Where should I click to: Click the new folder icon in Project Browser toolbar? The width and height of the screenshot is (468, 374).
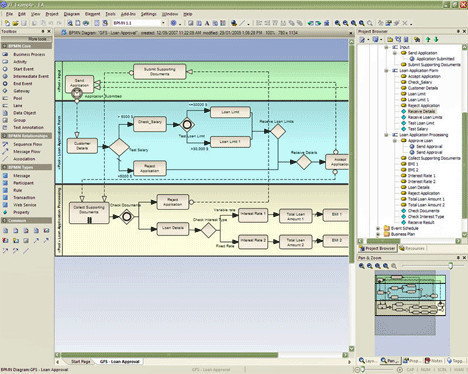pyautogui.click(x=390, y=40)
